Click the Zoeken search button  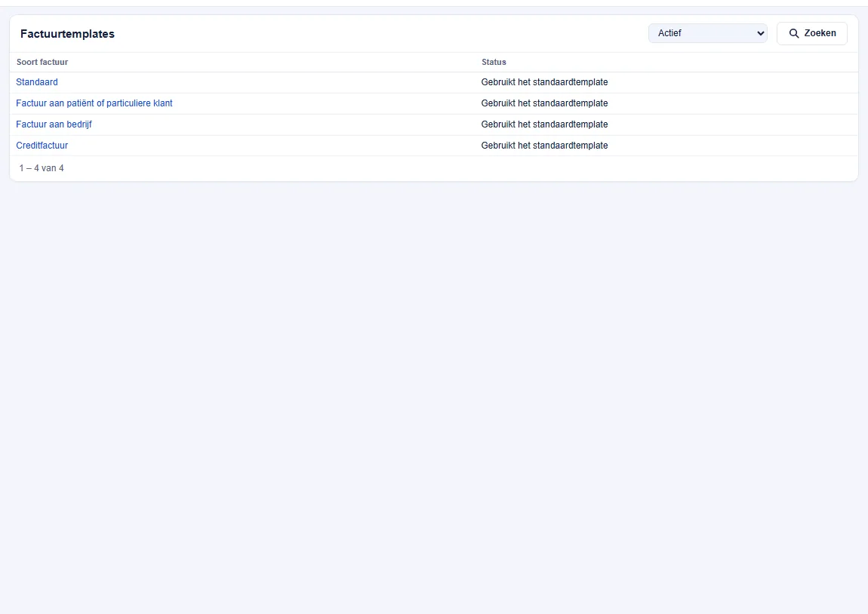coord(812,33)
